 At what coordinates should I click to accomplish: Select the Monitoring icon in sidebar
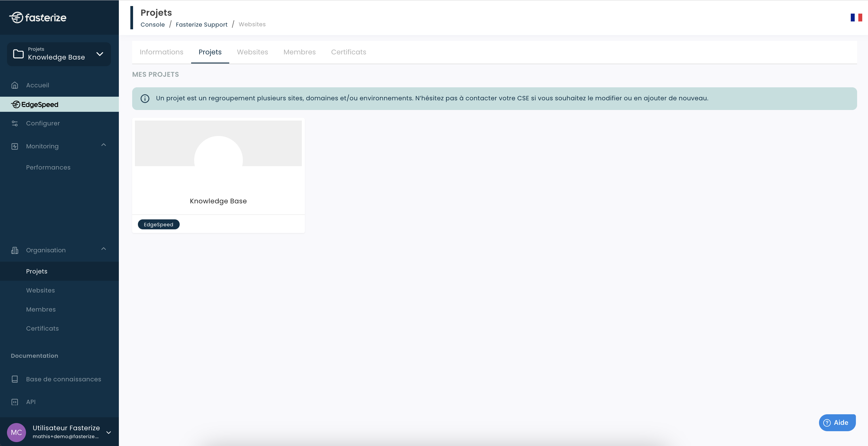15,146
